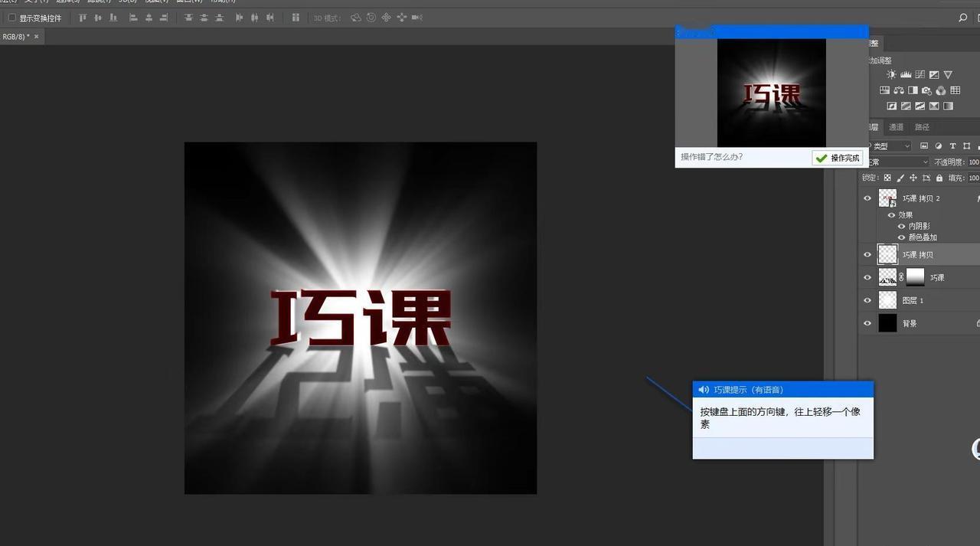Enable the 显示变换控件 checkbox
This screenshot has height=546, width=980.
(x=11, y=18)
